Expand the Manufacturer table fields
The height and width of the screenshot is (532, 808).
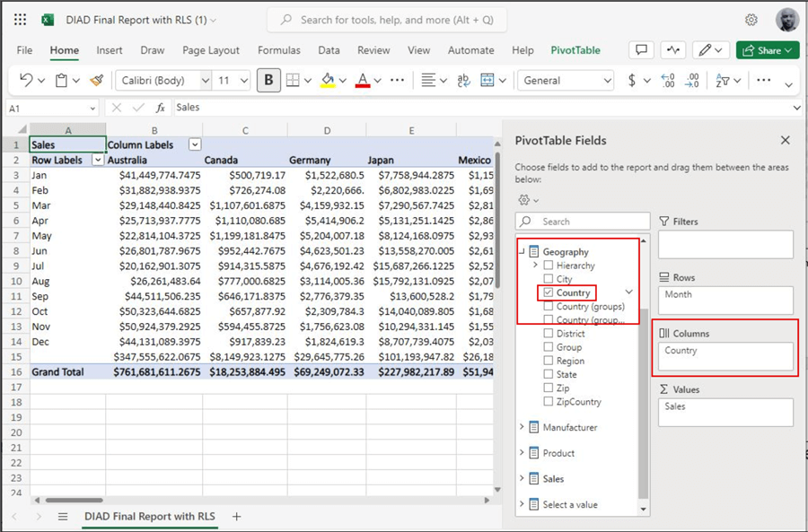tap(523, 428)
